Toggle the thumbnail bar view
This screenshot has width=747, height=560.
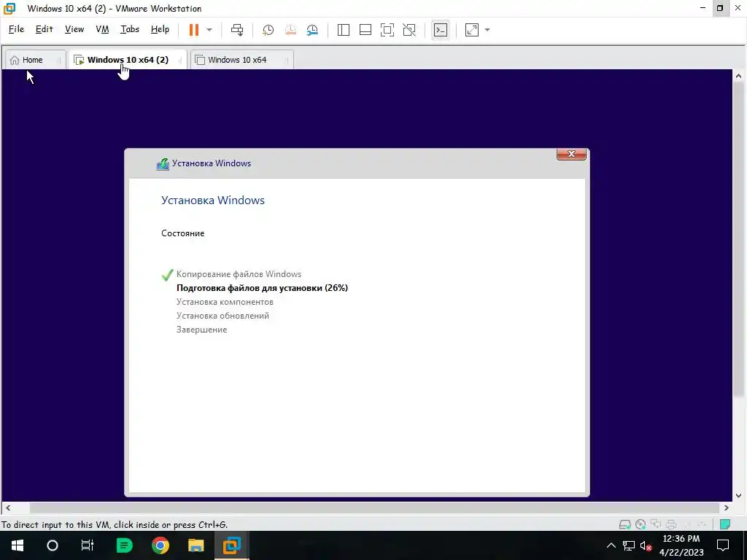365,29
